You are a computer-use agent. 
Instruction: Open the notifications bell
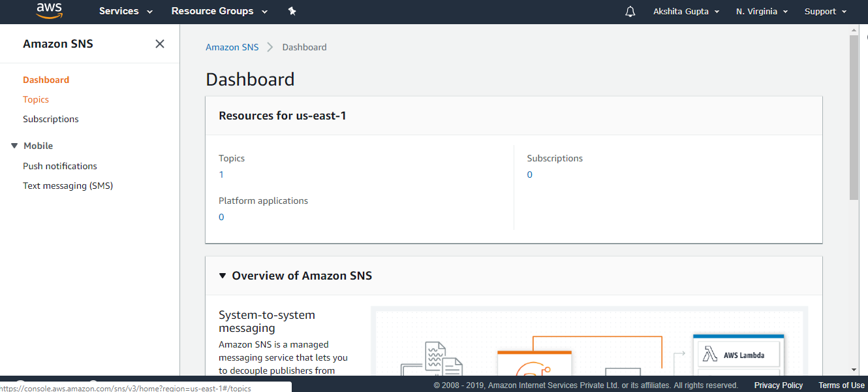click(x=629, y=11)
